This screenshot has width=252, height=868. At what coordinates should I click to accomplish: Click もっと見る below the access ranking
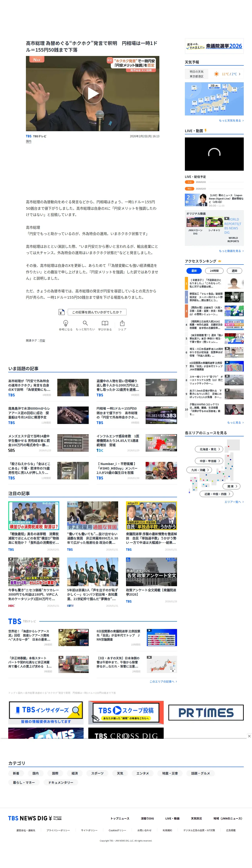pos(235,423)
